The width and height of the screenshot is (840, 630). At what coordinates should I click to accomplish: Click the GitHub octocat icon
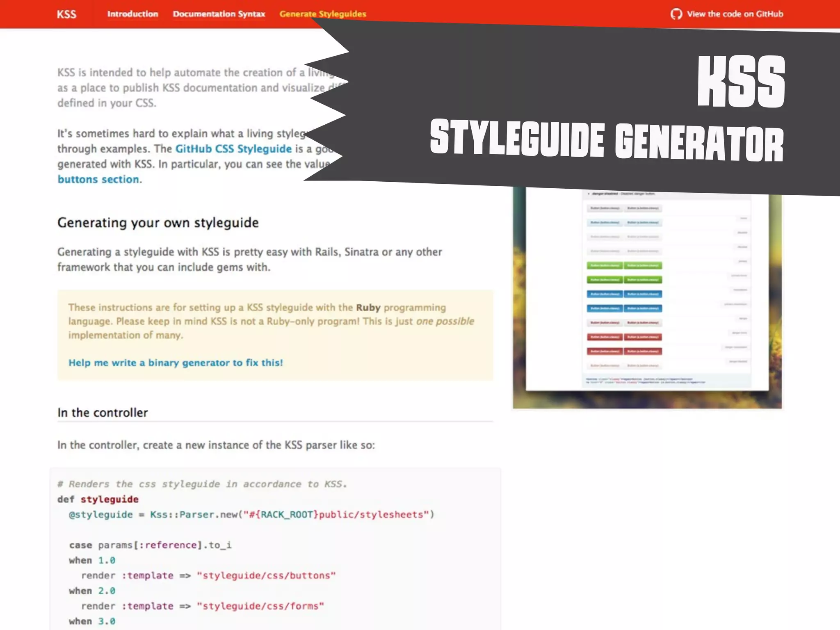point(676,14)
